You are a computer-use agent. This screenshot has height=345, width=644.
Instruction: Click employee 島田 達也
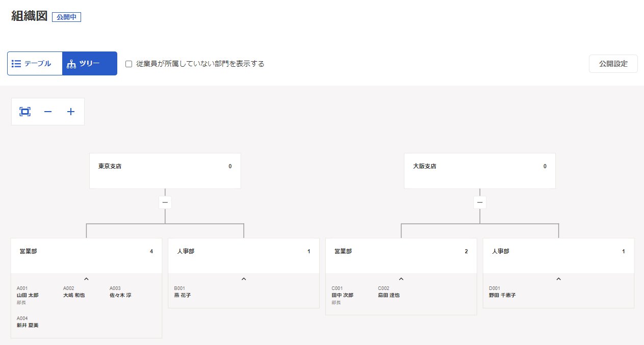click(x=389, y=295)
